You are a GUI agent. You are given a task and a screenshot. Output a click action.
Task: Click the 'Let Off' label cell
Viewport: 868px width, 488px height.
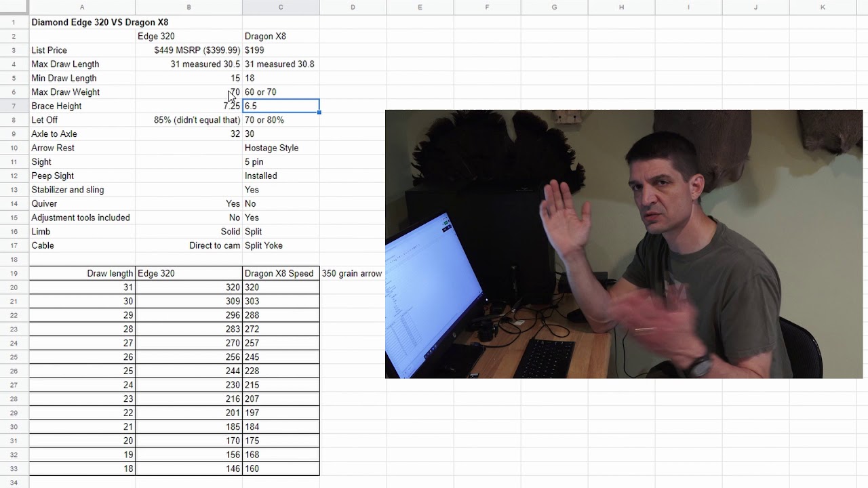(x=82, y=120)
